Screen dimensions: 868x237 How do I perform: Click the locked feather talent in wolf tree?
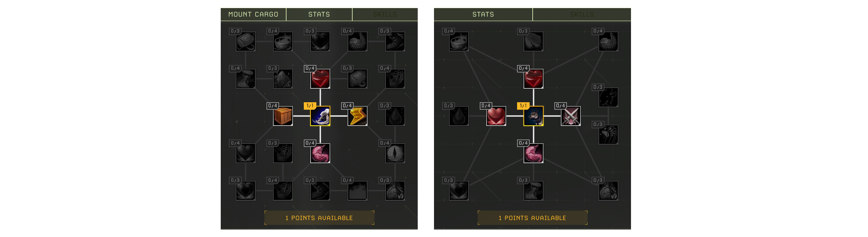click(x=533, y=42)
